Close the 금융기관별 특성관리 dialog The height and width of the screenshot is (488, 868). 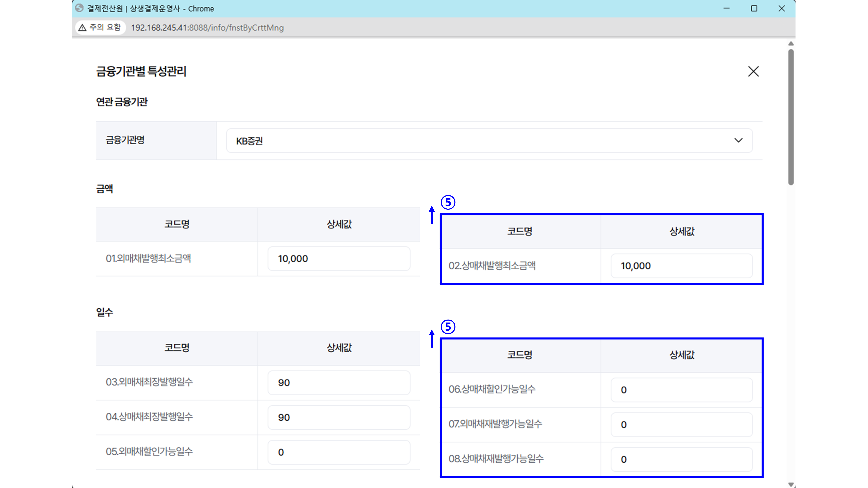coord(753,71)
